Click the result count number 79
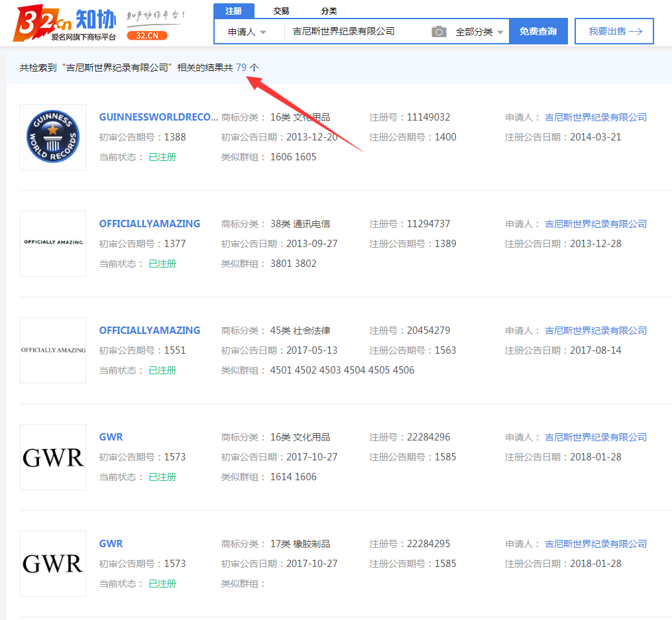This screenshot has width=672, height=620. point(241,68)
